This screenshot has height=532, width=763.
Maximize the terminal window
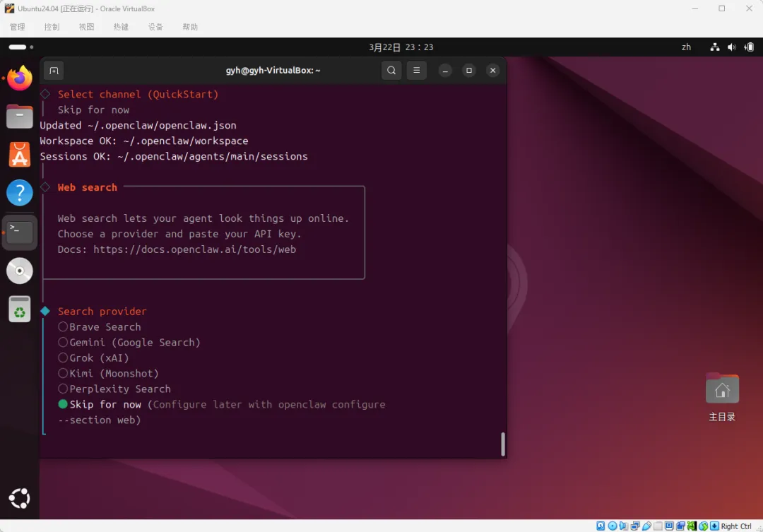[x=469, y=71]
